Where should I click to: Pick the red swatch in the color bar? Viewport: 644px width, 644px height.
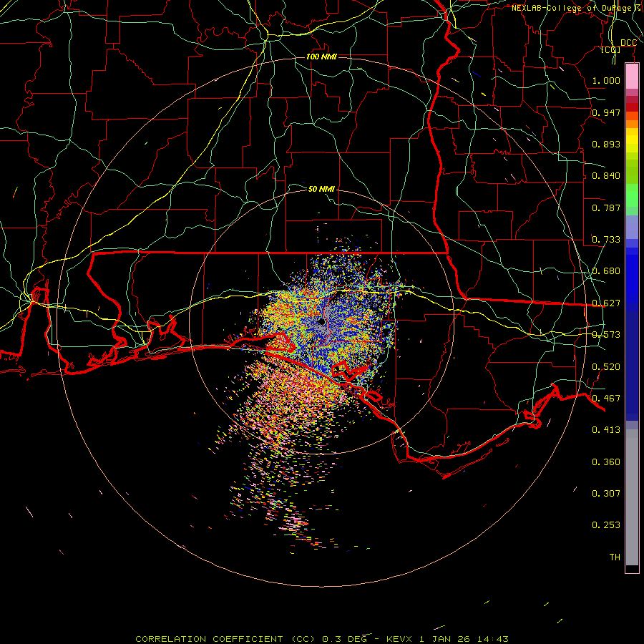632,107
